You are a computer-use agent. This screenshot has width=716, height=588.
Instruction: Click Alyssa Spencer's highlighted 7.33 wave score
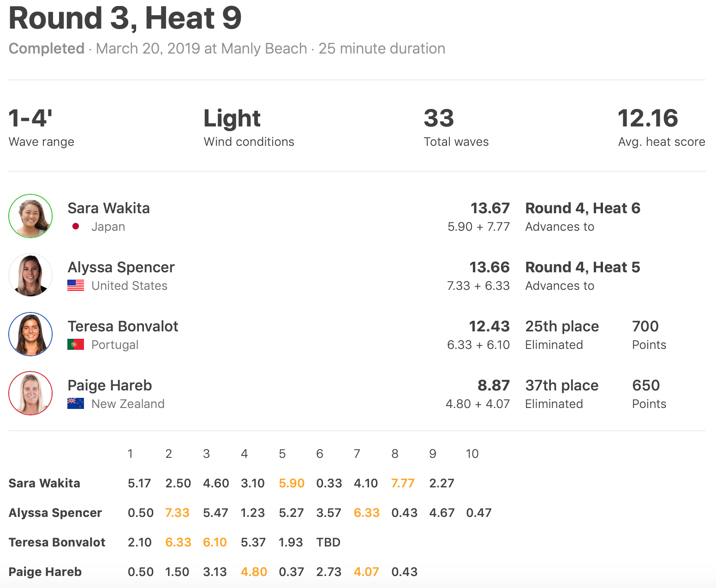coord(178,513)
